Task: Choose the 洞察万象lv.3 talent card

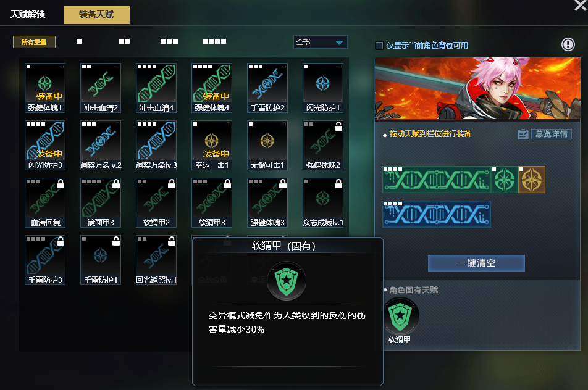Action: tap(156, 145)
